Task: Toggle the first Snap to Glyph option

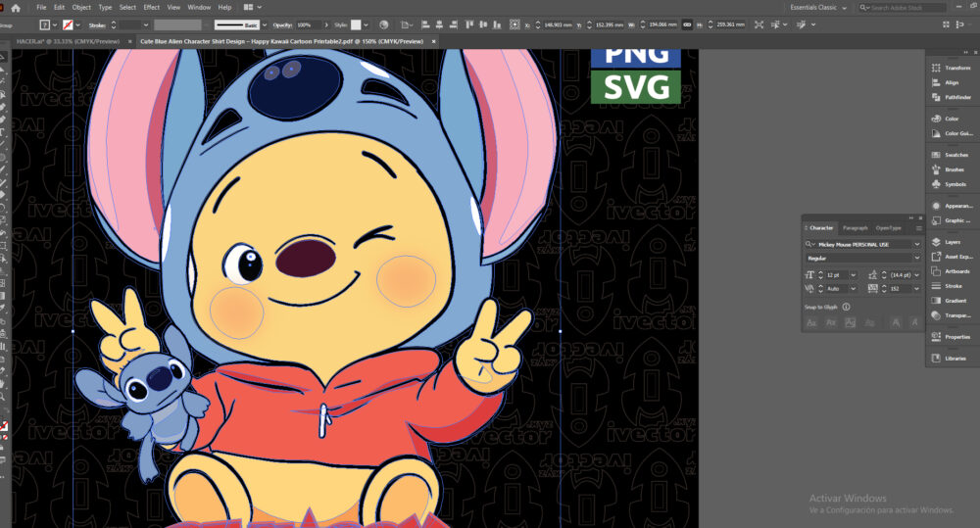Action: pyautogui.click(x=811, y=322)
